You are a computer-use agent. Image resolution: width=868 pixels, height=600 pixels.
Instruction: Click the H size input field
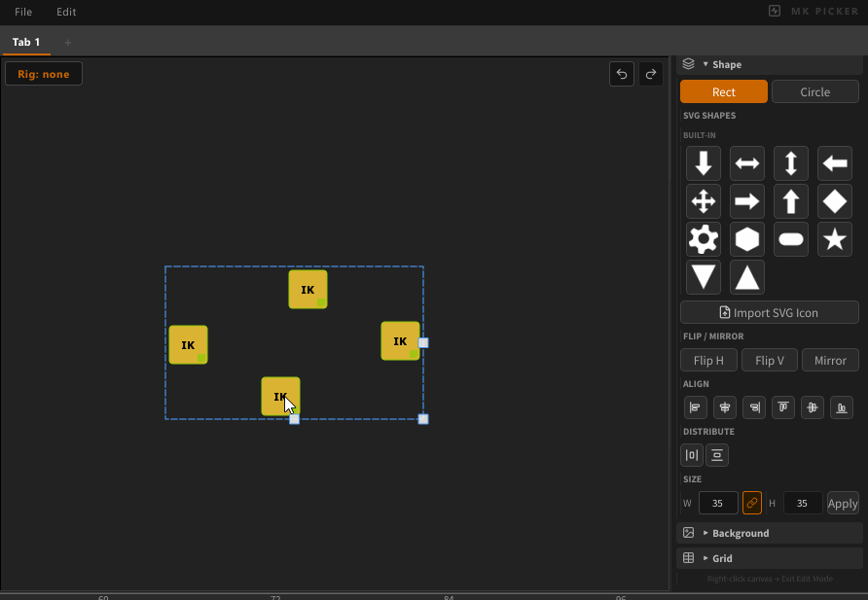click(x=802, y=503)
